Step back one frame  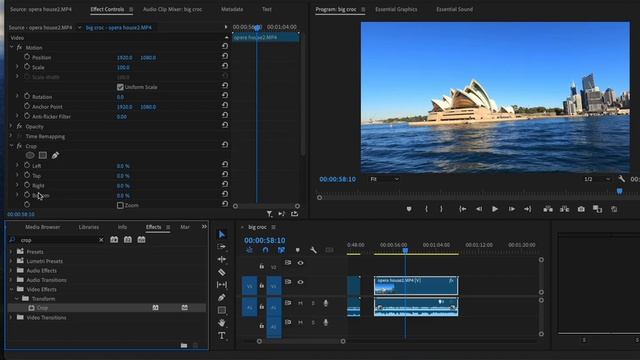tap(479, 209)
